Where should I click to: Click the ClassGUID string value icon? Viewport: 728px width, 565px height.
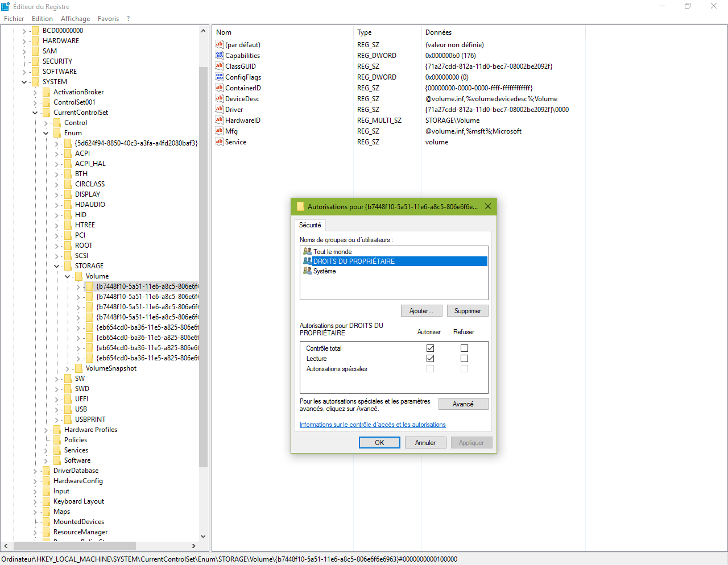pyautogui.click(x=219, y=66)
